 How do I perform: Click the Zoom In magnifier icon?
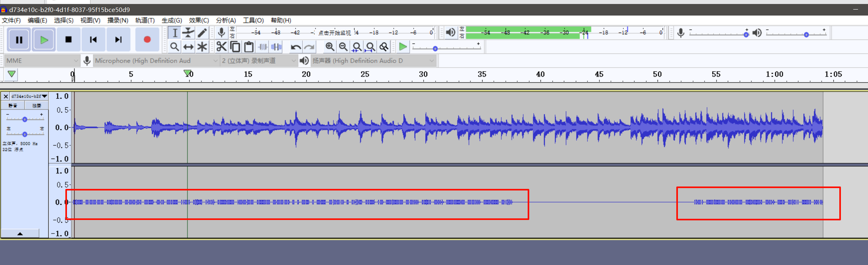click(x=330, y=47)
